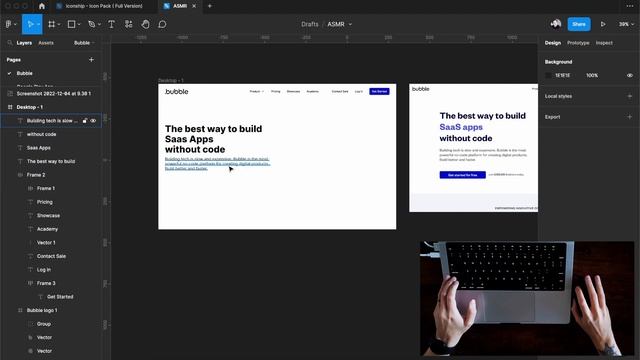The image size is (640, 360).
Task: Open the Resources tool
Action: click(x=129, y=24)
